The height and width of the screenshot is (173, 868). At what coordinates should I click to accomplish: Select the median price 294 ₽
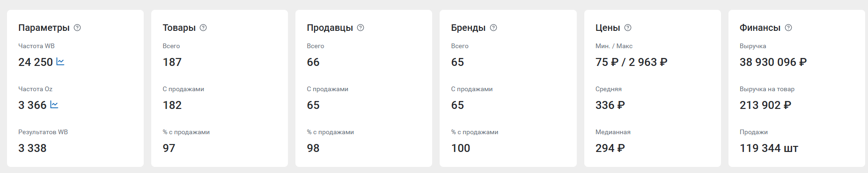pos(610,148)
